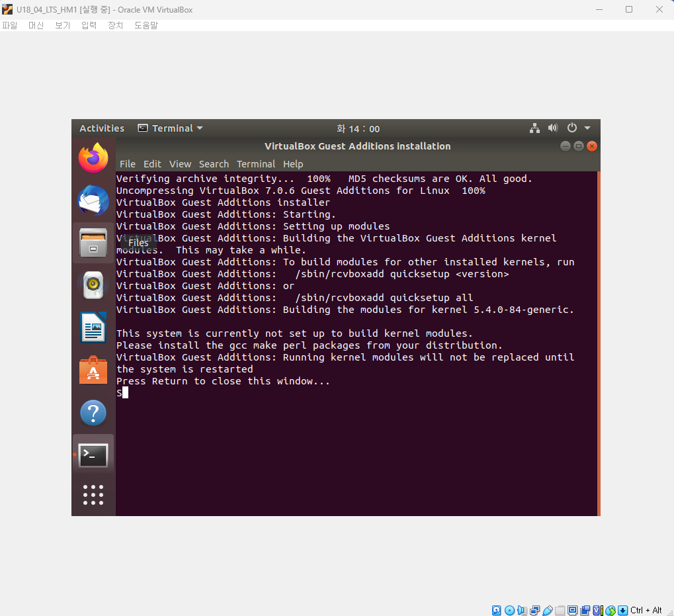Open Rhythmbox music player in dock

(93, 285)
